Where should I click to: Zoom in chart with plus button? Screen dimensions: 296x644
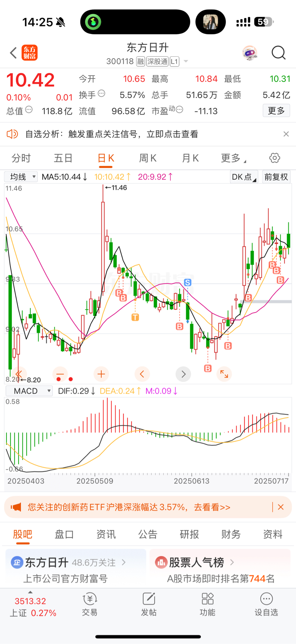tap(101, 374)
